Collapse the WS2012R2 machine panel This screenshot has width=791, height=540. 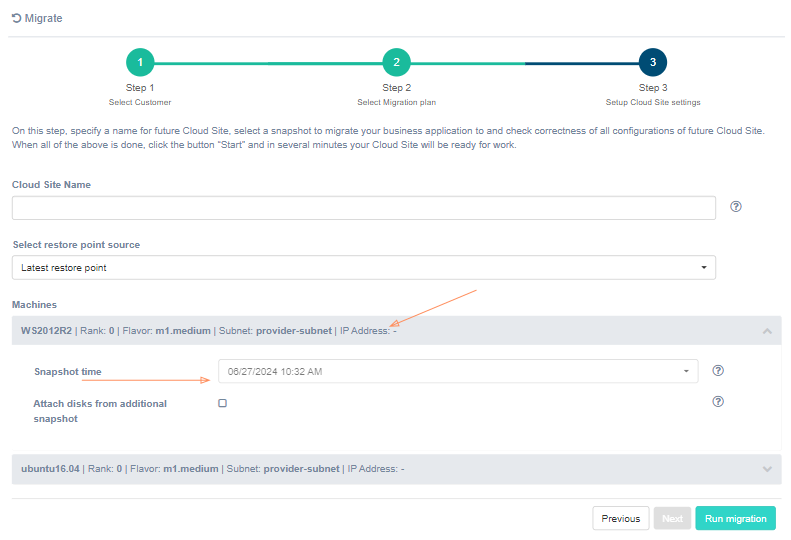[766, 331]
